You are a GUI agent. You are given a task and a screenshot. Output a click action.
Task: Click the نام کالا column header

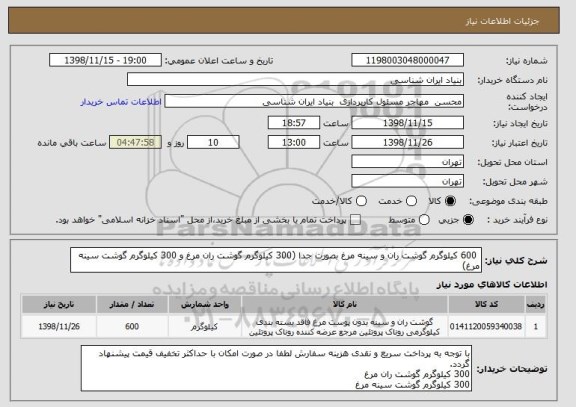(x=345, y=304)
